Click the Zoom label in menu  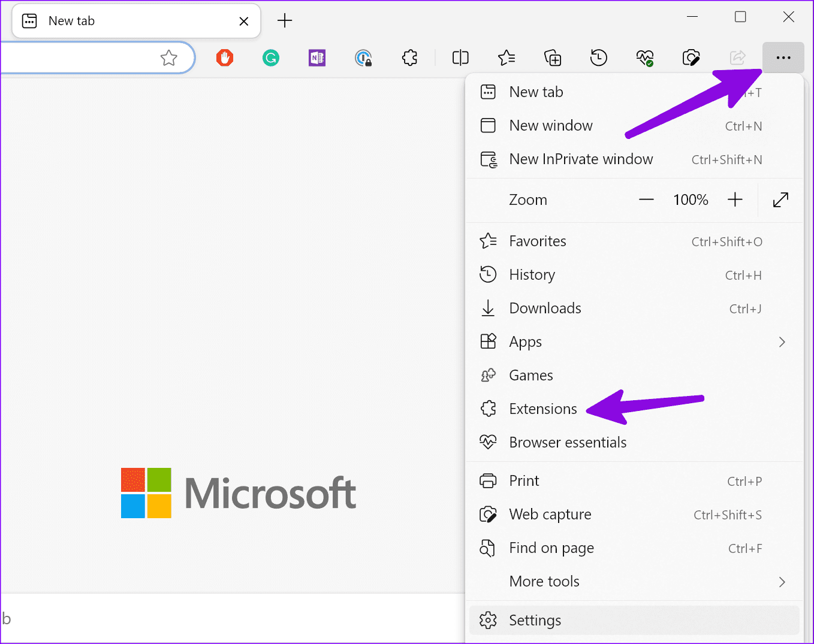[528, 199]
